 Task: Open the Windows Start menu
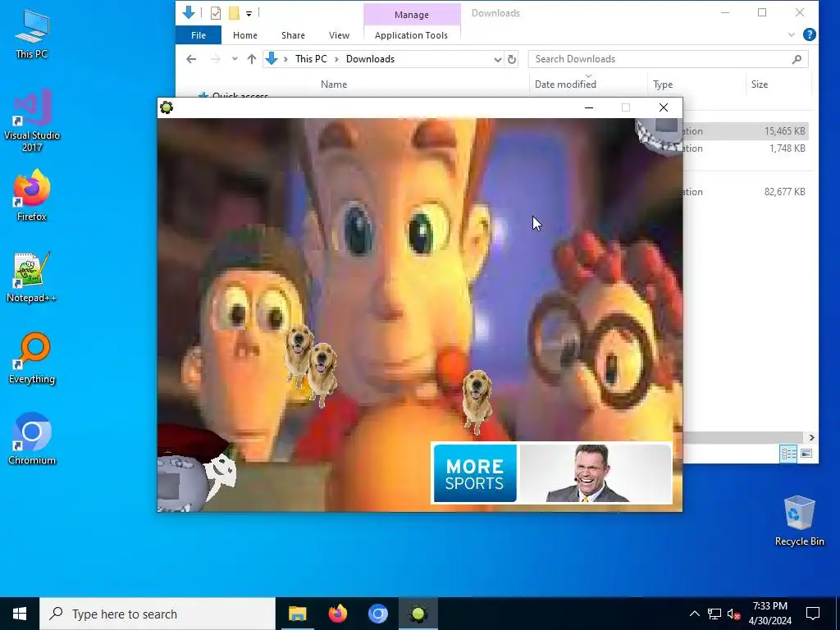click(20, 614)
